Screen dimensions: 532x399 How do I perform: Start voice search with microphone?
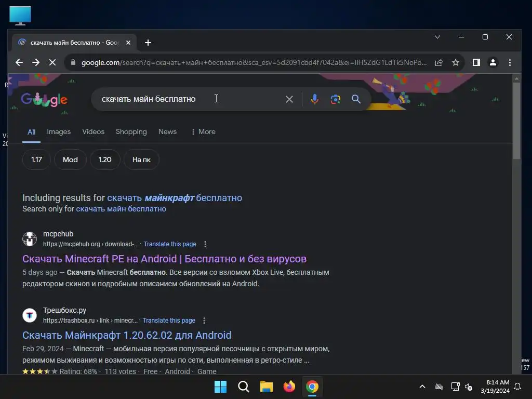(x=314, y=99)
